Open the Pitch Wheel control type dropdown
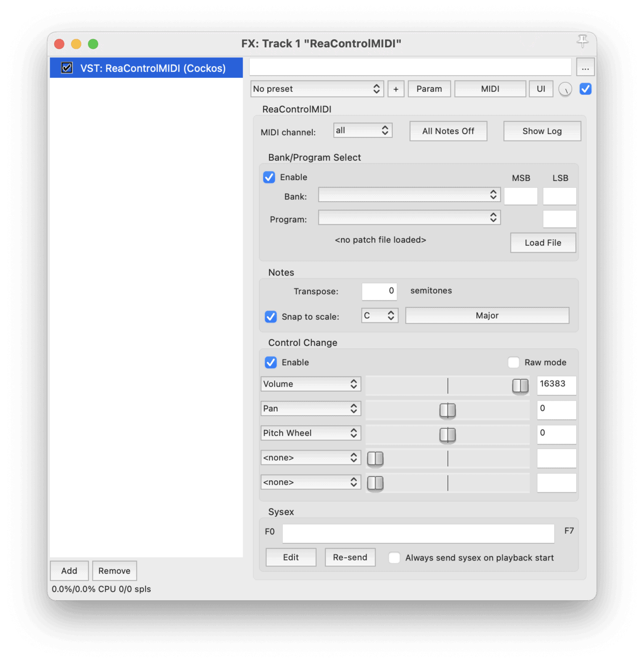Image resolution: width=644 pixels, height=663 pixels. (x=311, y=433)
